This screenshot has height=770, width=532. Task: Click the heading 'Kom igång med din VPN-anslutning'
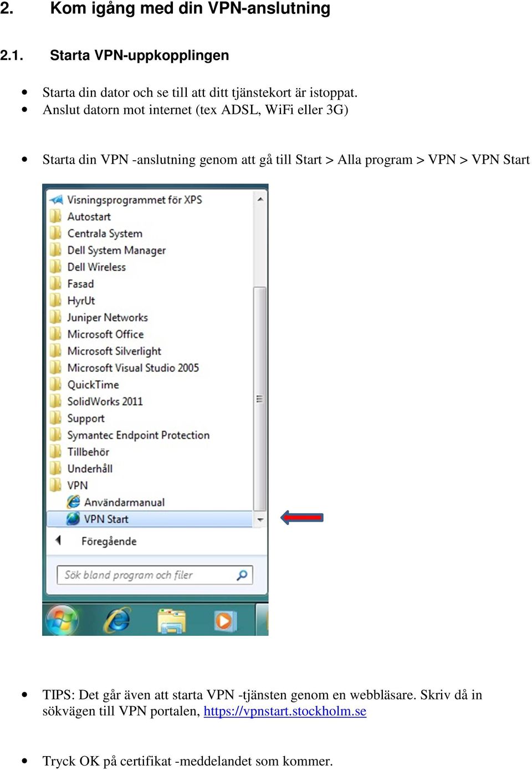pyautogui.click(x=190, y=8)
